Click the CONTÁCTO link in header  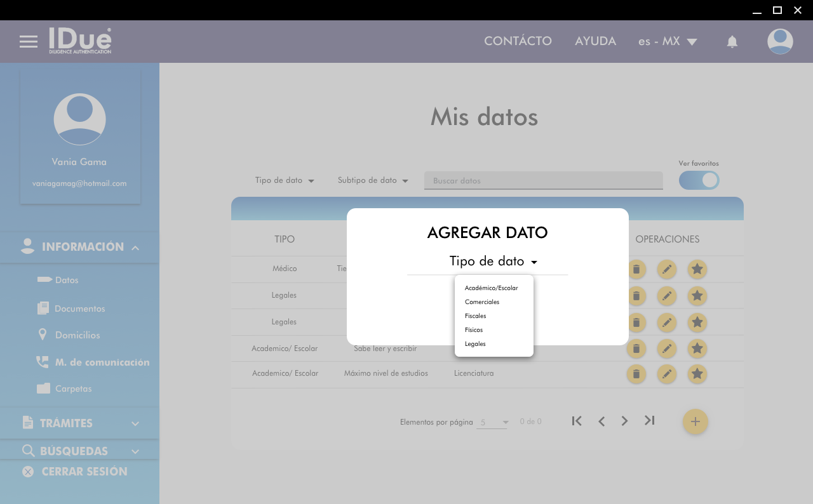coord(518,41)
